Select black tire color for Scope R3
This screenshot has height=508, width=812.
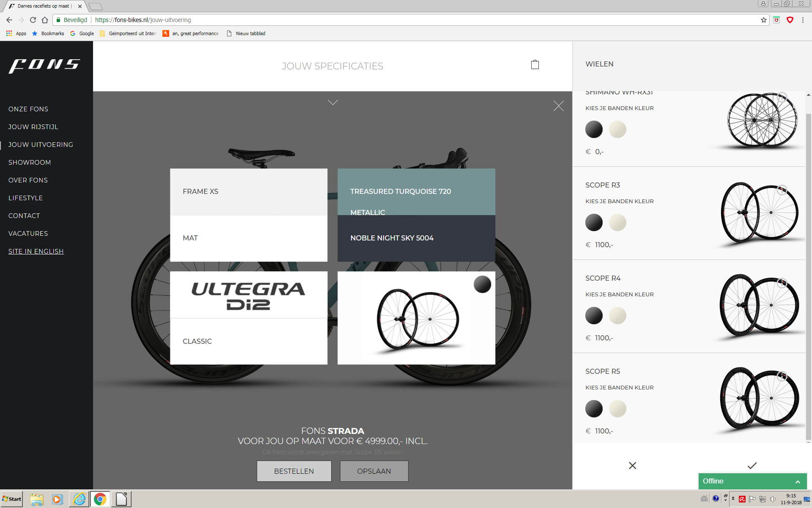click(593, 222)
